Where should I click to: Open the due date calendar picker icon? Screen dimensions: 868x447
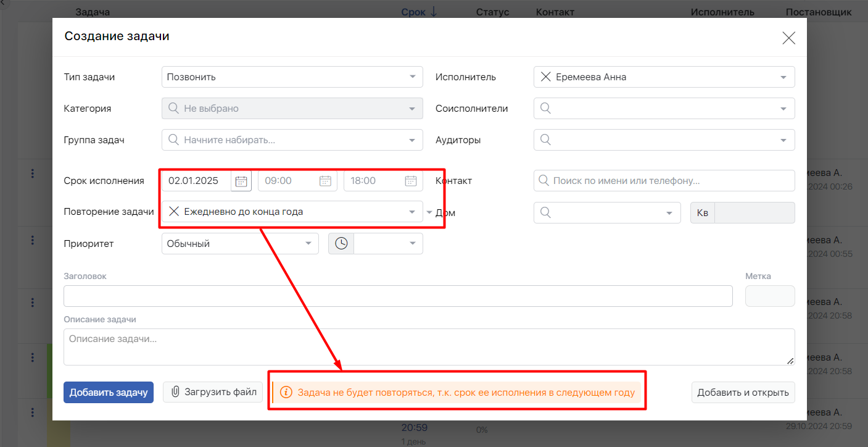pyautogui.click(x=241, y=181)
